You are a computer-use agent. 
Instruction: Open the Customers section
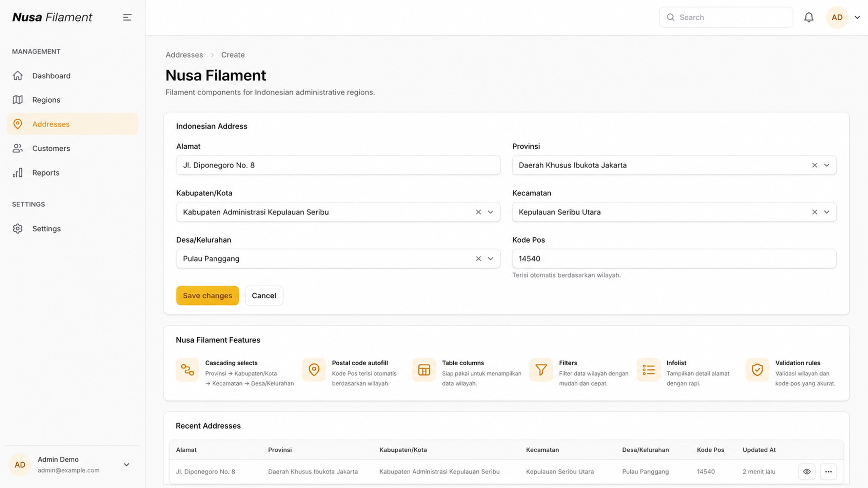[x=73, y=148]
